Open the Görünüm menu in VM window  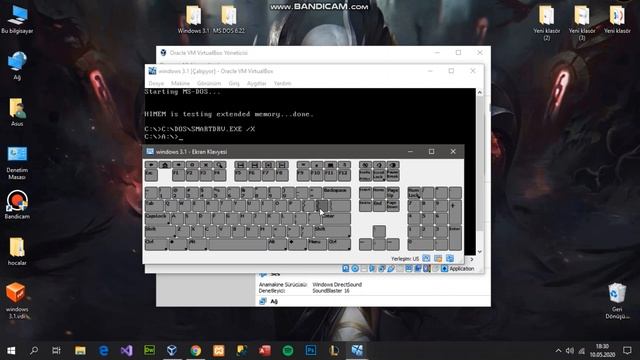pos(209,83)
